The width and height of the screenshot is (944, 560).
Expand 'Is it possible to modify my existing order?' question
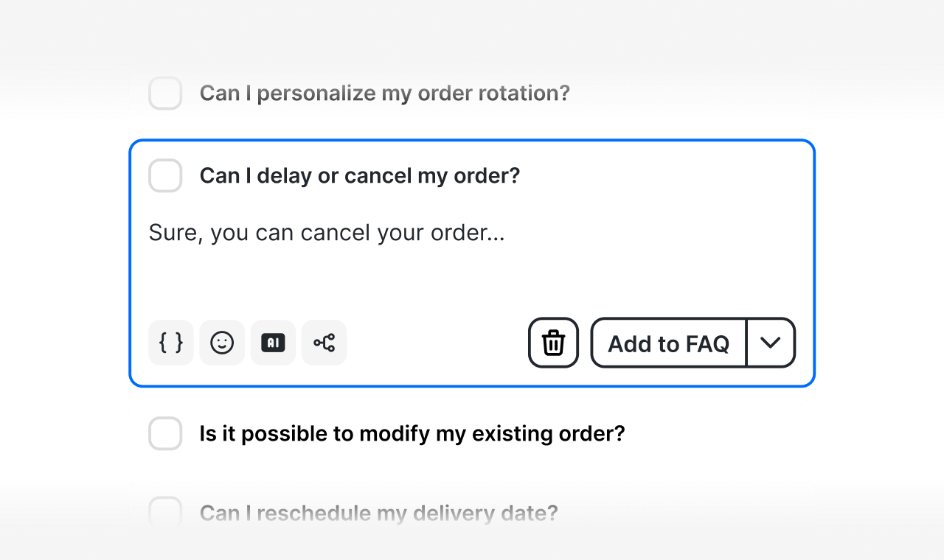point(412,434)
